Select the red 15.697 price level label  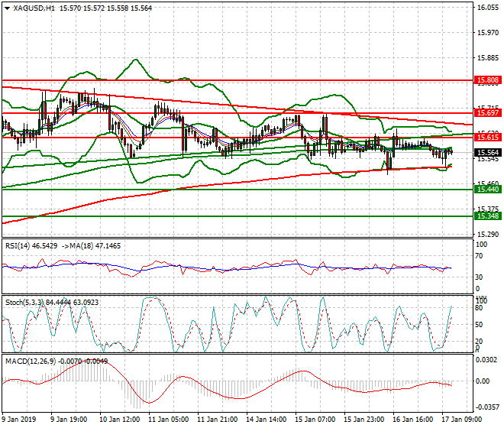[488, 112]
